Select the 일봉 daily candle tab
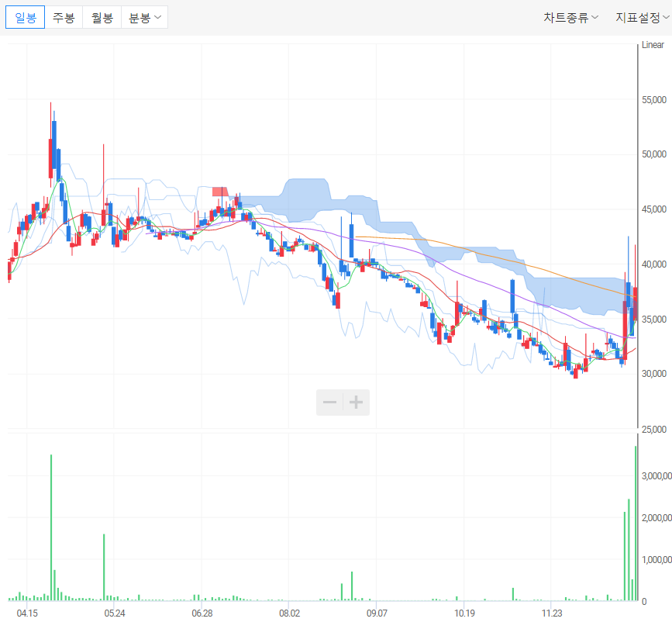 [25, 18]
